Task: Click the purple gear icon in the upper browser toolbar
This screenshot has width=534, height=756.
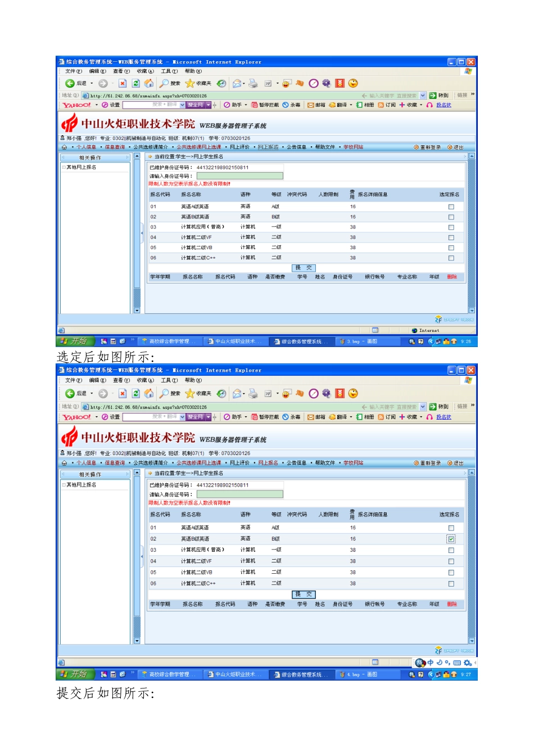Action: tap(326, 83)
